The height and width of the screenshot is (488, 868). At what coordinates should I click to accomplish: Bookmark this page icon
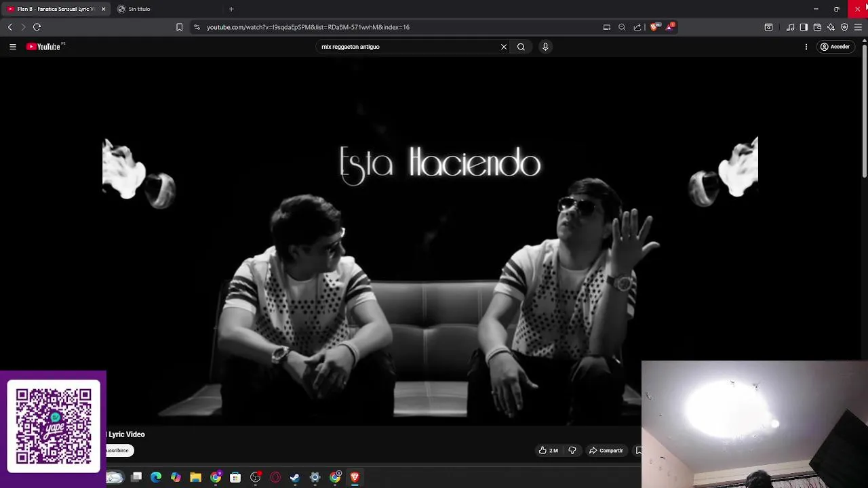179,27
